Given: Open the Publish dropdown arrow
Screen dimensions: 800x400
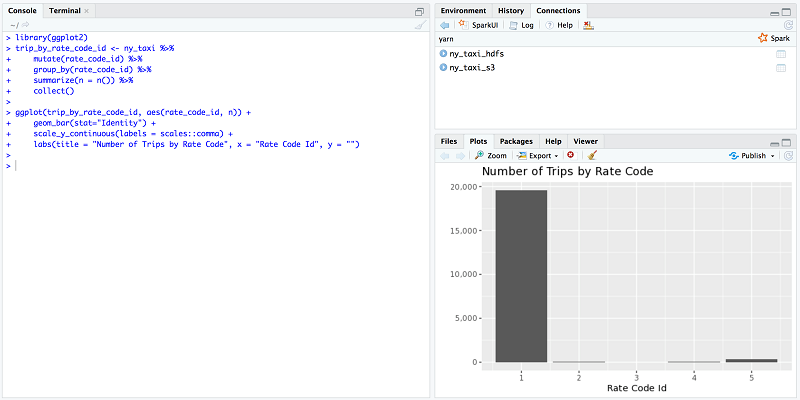Looking at the screenshot, I should (772, 156).
